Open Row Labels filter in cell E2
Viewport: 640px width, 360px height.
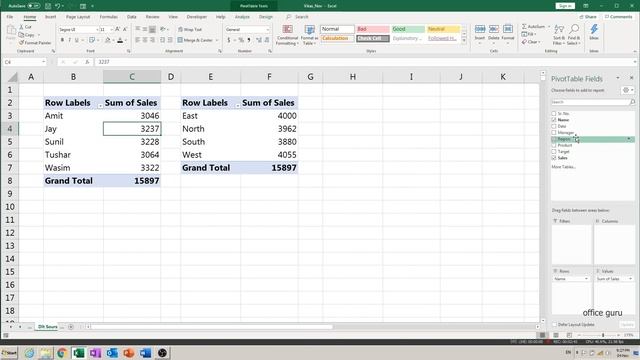pos(237,106)
